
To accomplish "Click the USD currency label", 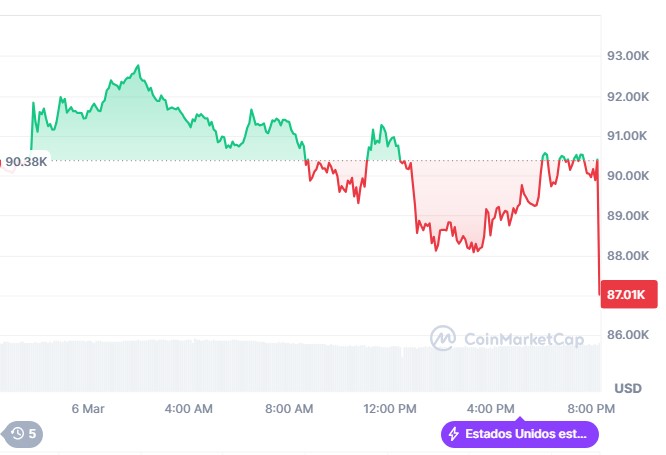I will (x=628, y=388).
